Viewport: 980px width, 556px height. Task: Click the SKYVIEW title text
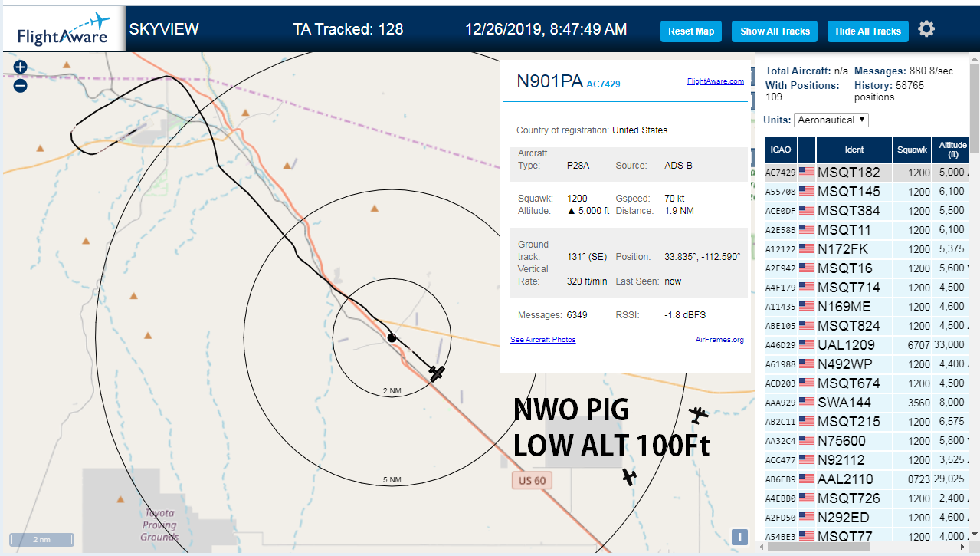(x=164, y=29)
